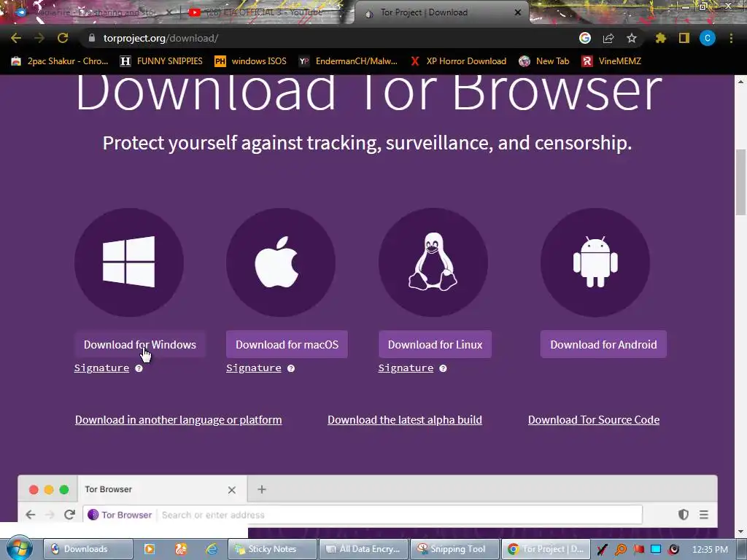Bookmark this page with star icon
Viewport: 747px width, 560px height.
click(x=632, y=38)
